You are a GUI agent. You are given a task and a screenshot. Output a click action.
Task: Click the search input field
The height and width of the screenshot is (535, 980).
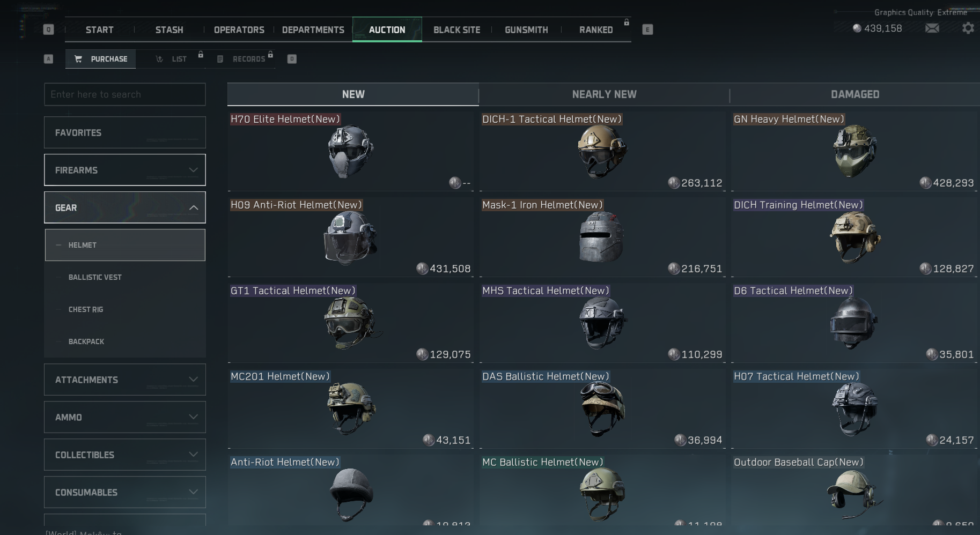(x=124, y=94)
